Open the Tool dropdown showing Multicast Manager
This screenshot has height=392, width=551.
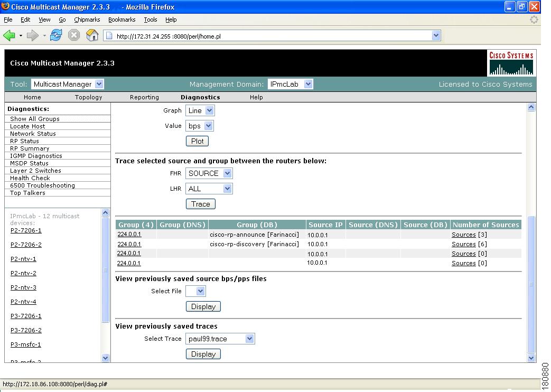tap(68, 84)
